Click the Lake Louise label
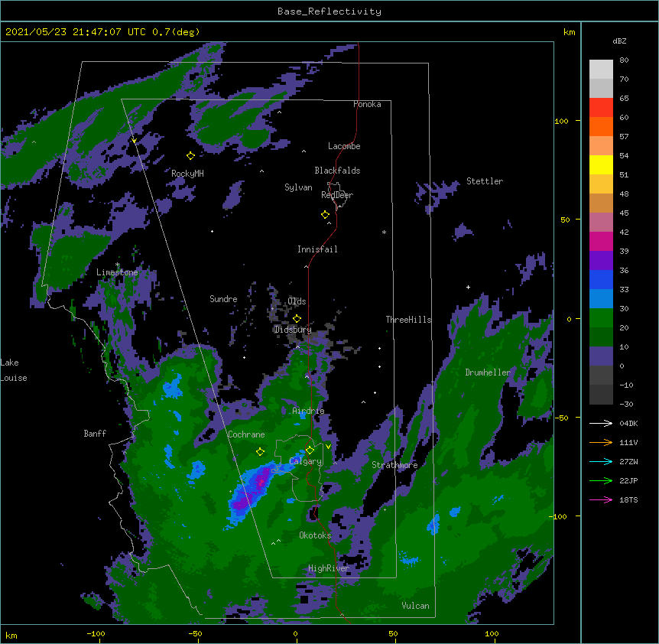Image resolution: width=659 pixels, height=644 pixels. 14,370
